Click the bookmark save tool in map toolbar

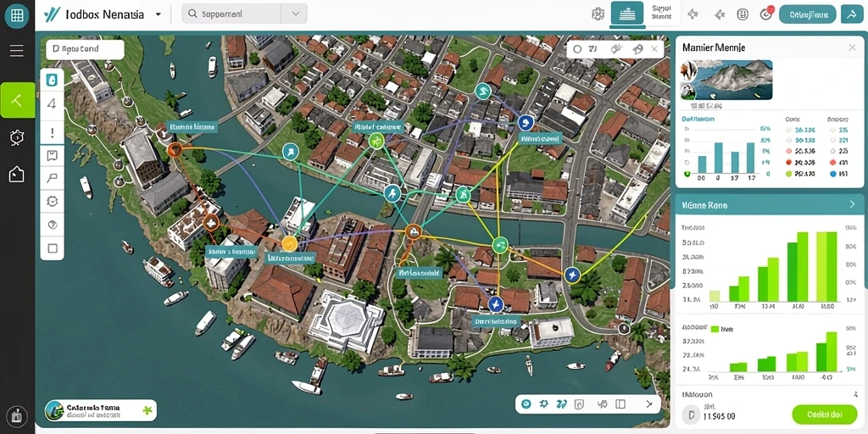pyautogui.click(x=53, y=156)
